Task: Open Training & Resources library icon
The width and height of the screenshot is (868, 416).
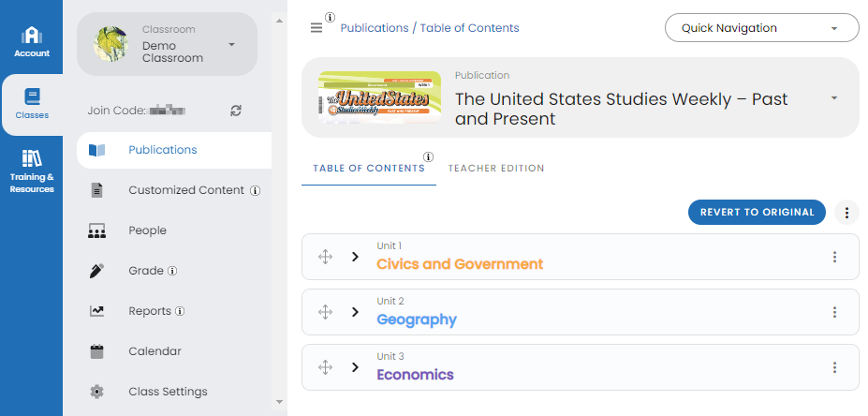Action: tap(32, 158)
